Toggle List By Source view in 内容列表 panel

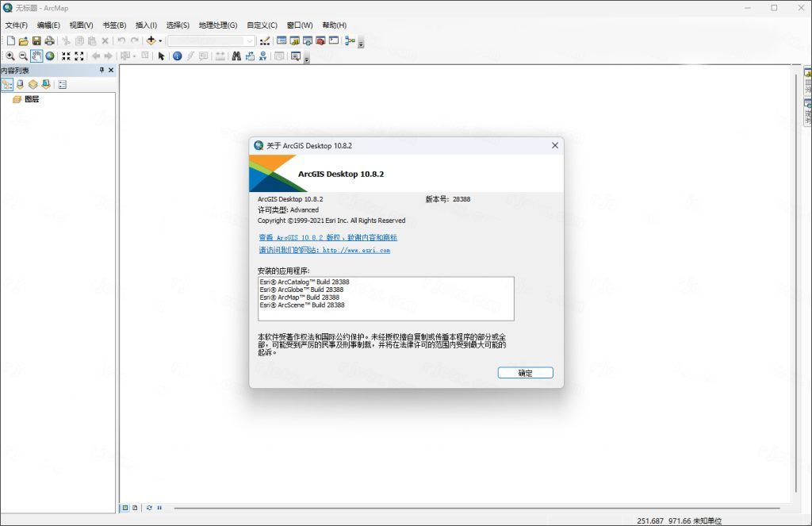[x=19, y=85]
